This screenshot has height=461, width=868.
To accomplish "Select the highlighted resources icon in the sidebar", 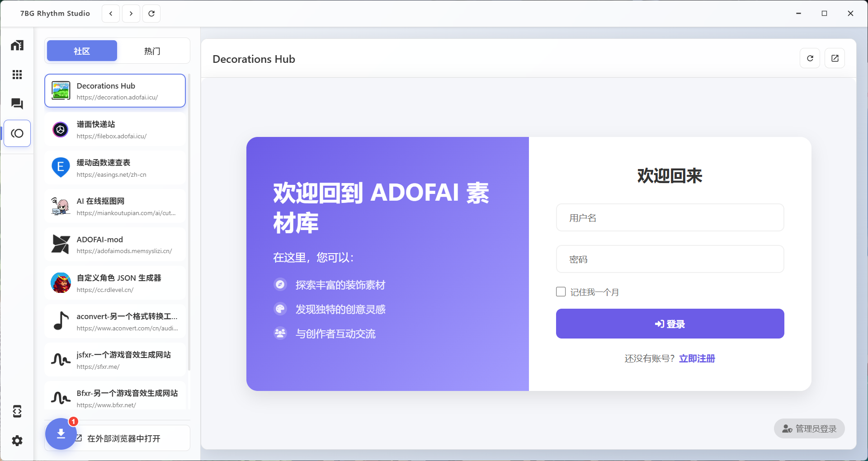I will (17, 133).
